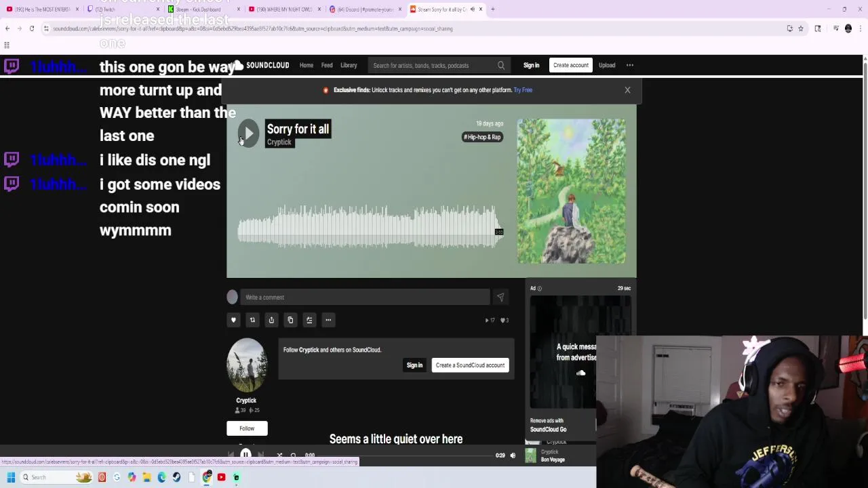The image size is (868, 488).
Task: Play the track Sorry for it all
Action: click(x=248, y=133)
